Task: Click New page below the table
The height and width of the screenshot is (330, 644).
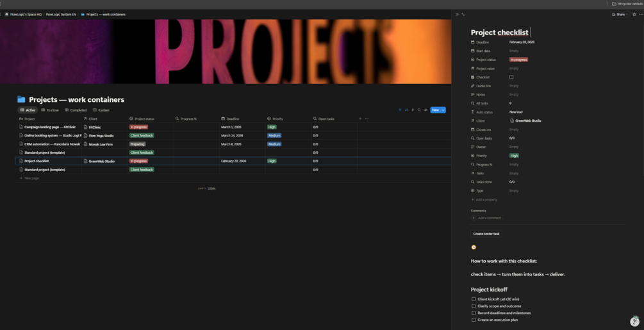Action: coord(29,178)
